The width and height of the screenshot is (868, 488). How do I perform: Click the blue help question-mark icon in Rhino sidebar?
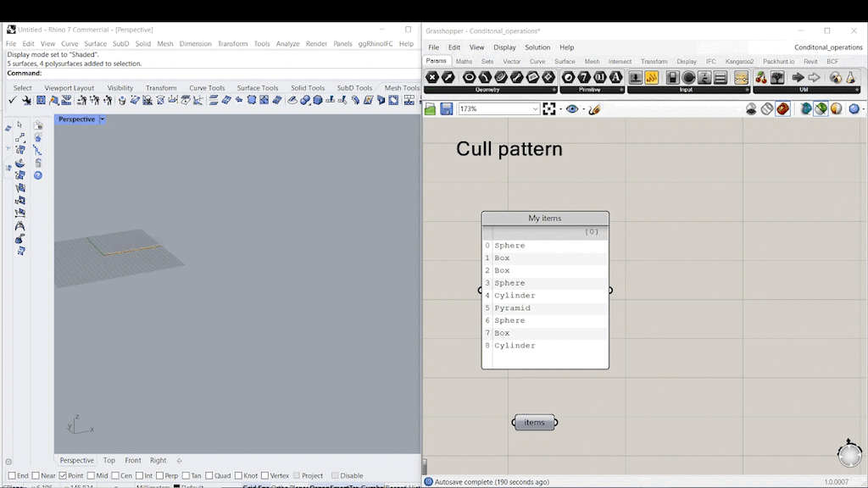[37, 175]
